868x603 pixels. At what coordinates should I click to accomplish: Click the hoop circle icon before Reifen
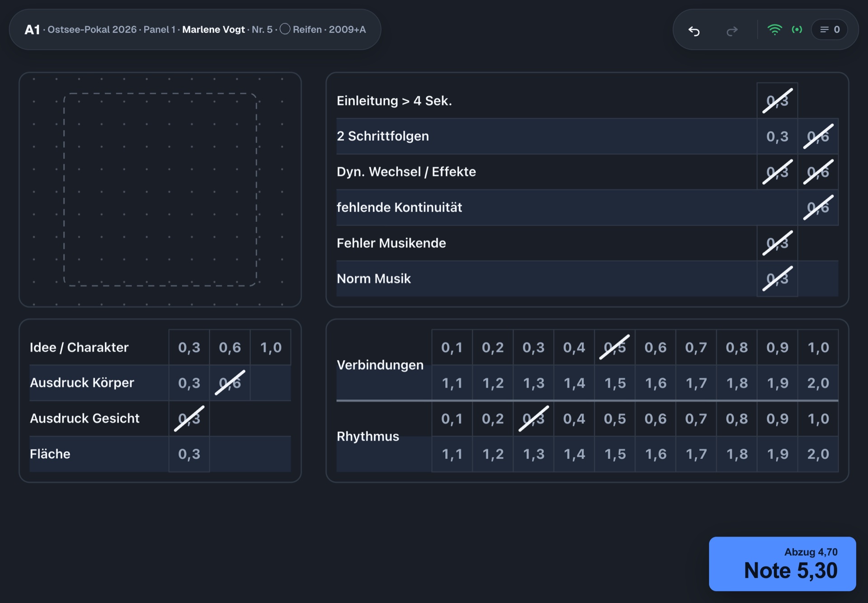point(285,29)
